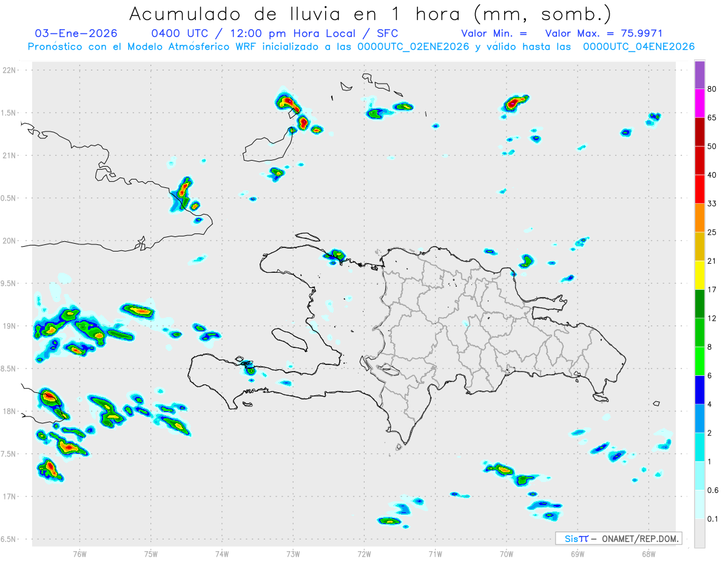This screenshot has width=728, height=562.
Task: Select the legend value '40'
Action: click(x=712, y=175)
